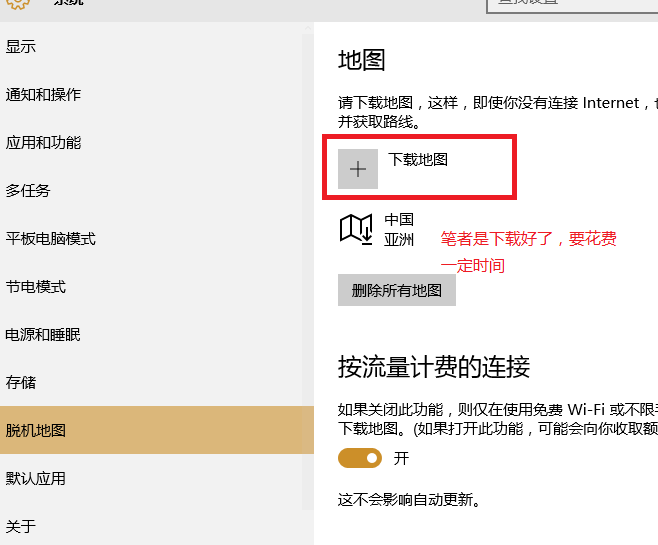Image resolution: width=658 pixels, height=545 pixels.
Task: Open 节电模式 settings
Action: [36, 287]
